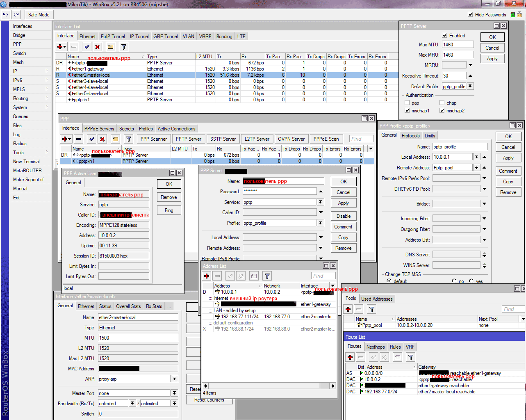Enable chap authentication
Image resolution: width=526 pixels, height=420 pixels.
click(x=442, y=103)
